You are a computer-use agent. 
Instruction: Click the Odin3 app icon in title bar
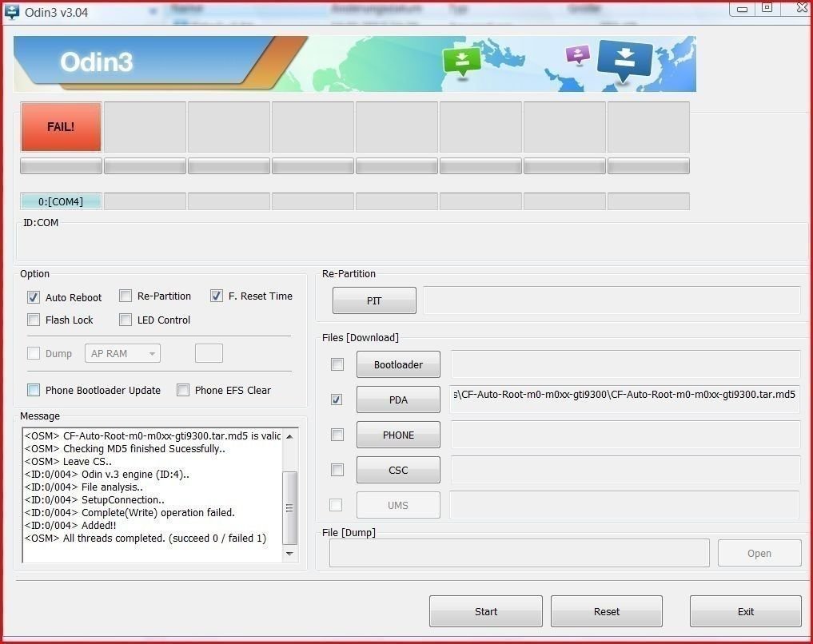(11, 11)
